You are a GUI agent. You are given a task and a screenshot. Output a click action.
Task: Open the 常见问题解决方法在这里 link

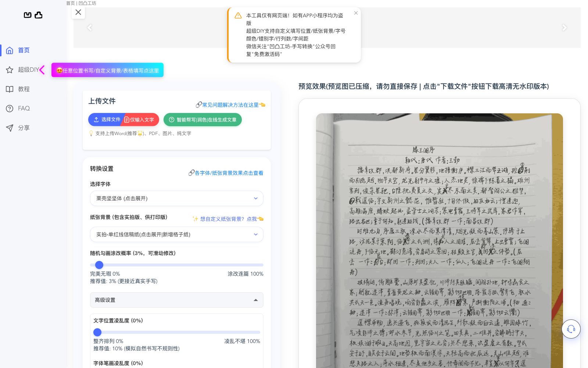[230, 105]
